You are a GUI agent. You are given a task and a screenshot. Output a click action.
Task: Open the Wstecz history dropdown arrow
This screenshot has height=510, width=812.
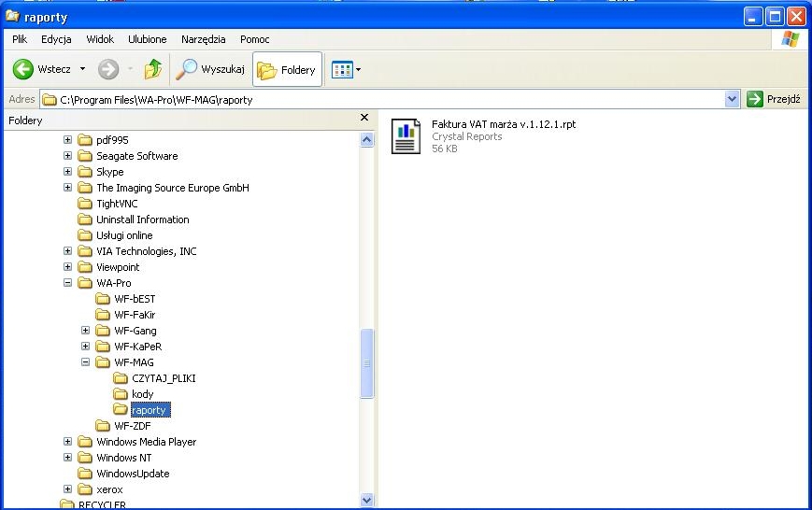pyautogui.click(x=82, y=69)
